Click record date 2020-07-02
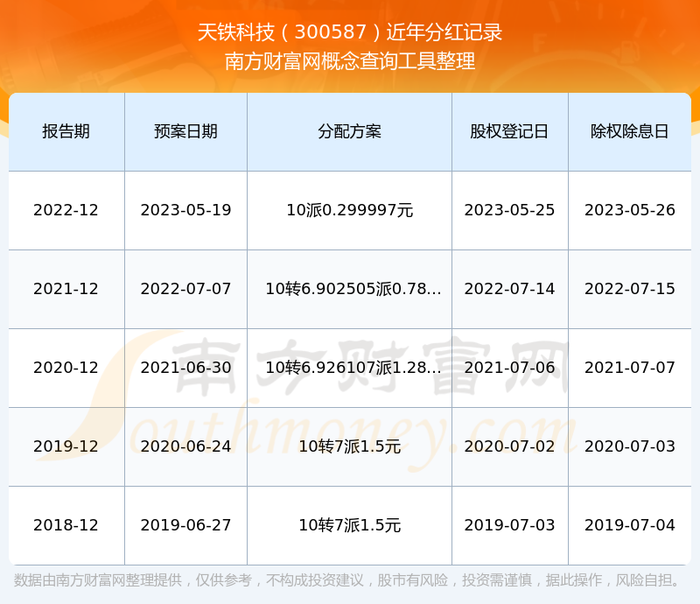 coord(509,446)
